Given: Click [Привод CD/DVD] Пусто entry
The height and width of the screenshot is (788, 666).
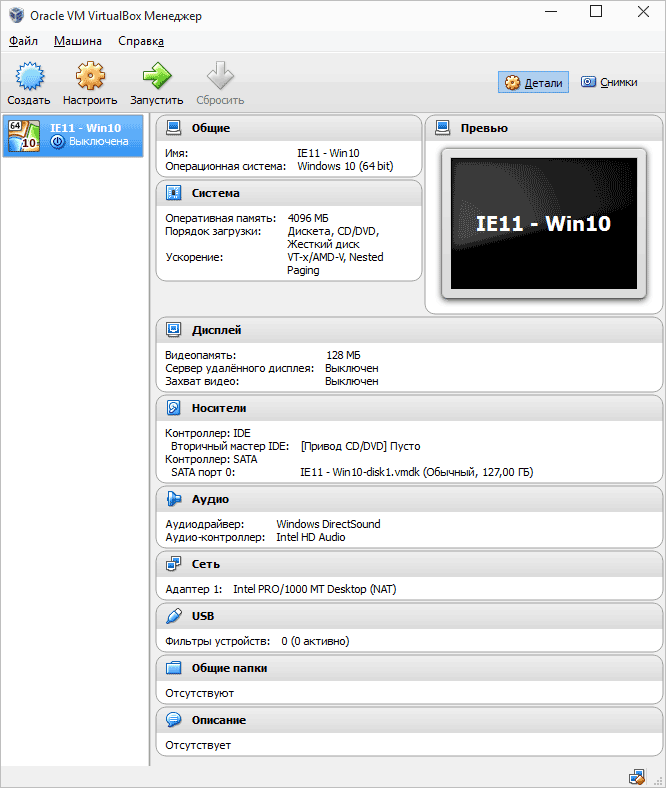Looking at the screenshot, I should pyautogui.click(x=360, y=446).
